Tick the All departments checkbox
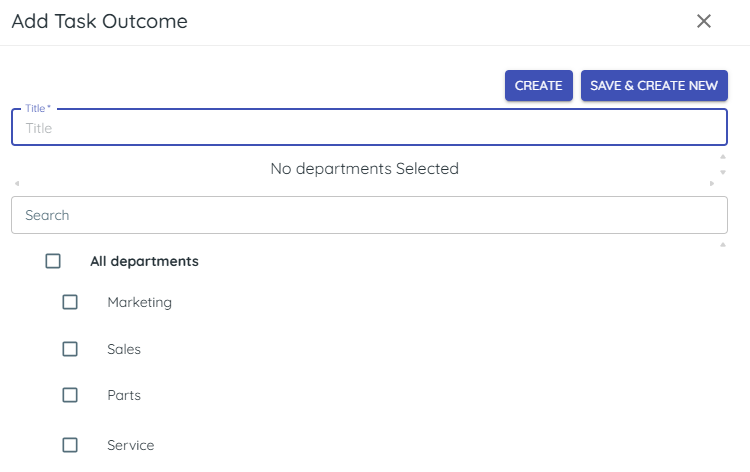Image resolution: width=750 pixels, height=472 pixels. 53,261
